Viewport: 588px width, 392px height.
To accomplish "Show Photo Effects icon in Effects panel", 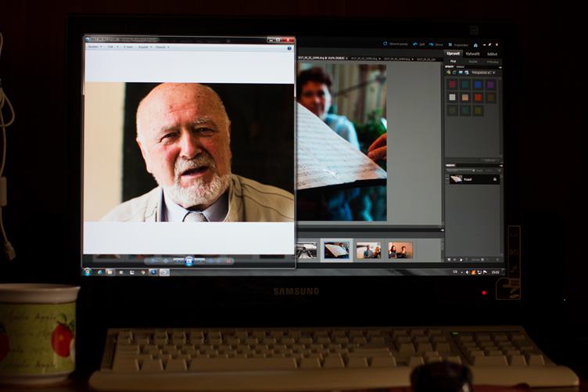I will pos(461,73).
